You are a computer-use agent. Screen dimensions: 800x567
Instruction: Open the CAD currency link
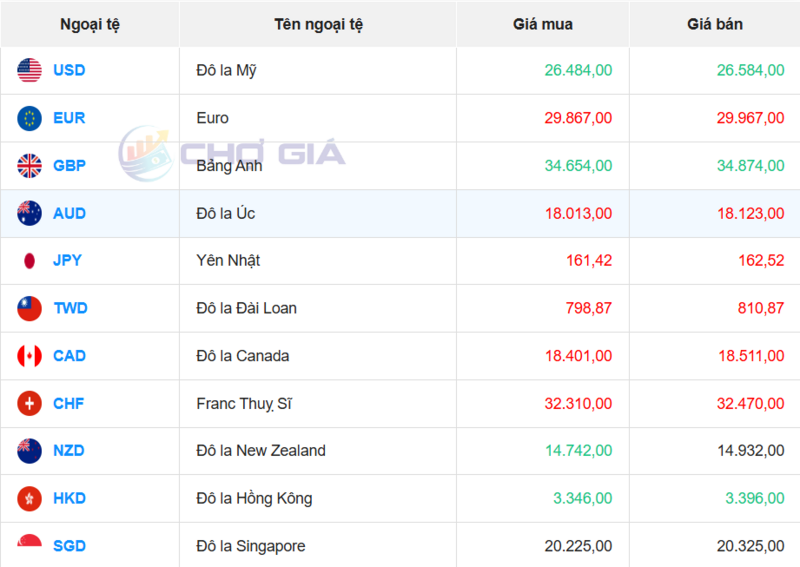click(69, 356)
